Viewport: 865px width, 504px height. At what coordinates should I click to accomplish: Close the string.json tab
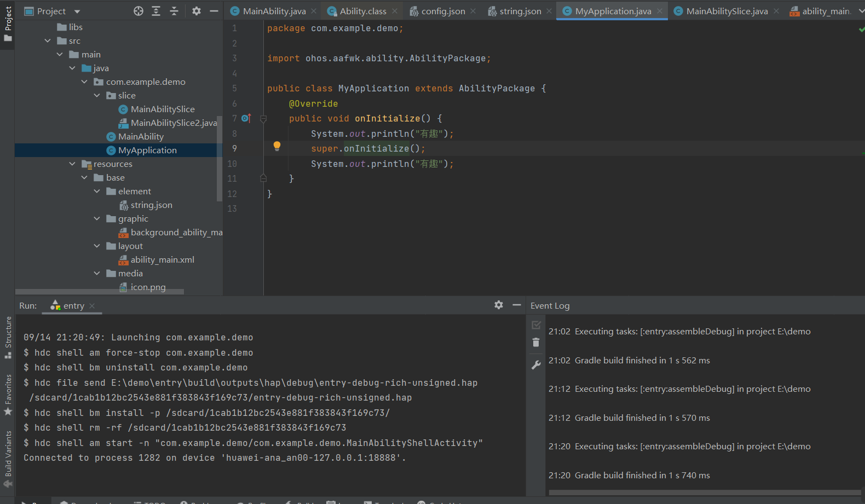click(x=549, y=11)
